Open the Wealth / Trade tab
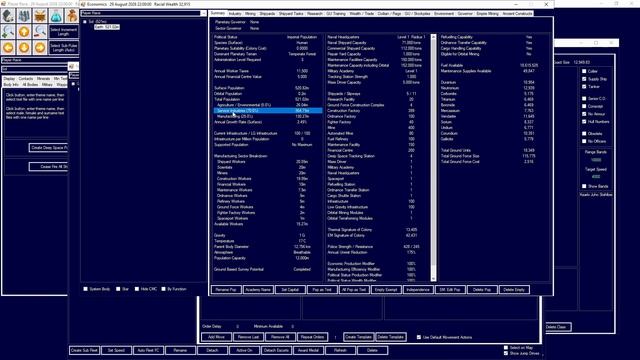Image resolution: width=640 pixels, height=360 pixels. [362, 13]
